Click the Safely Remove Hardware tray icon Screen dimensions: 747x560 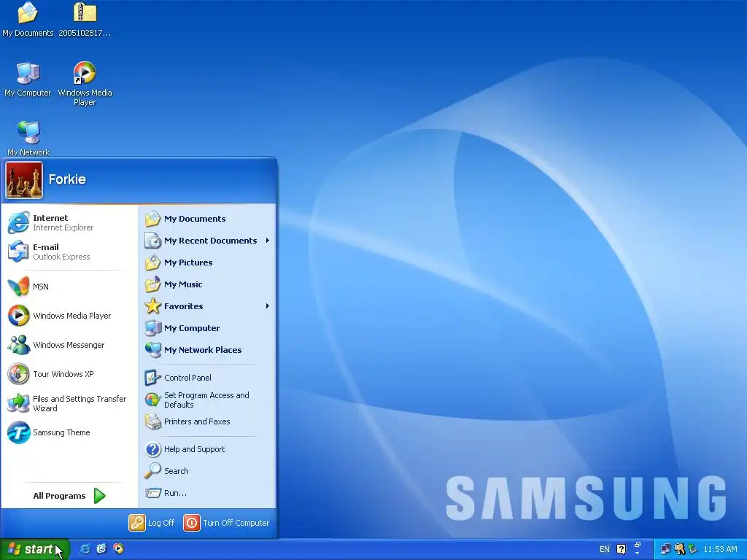click(692, 549)
